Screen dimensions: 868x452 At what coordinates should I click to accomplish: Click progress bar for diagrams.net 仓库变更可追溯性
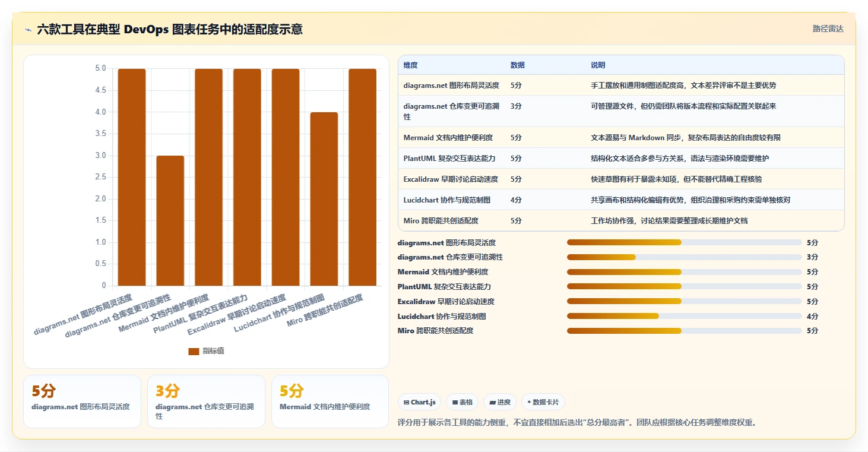tap(685, 257)
